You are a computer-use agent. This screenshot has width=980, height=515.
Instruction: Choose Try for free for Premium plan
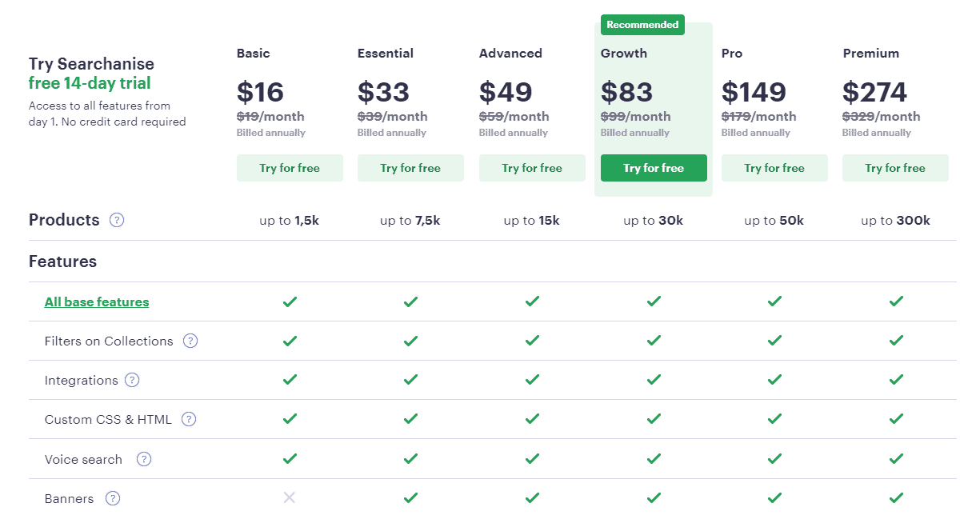click(x=895, y=168)
